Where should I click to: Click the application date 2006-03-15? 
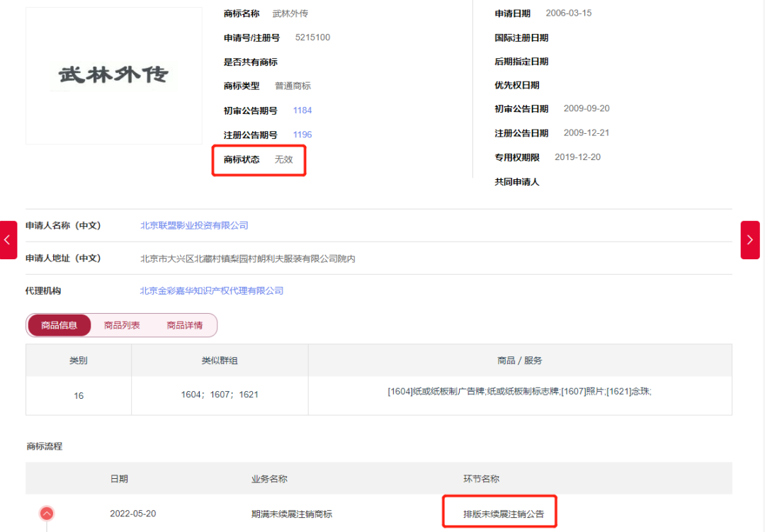pyautogui.click(x=568, y=13)
